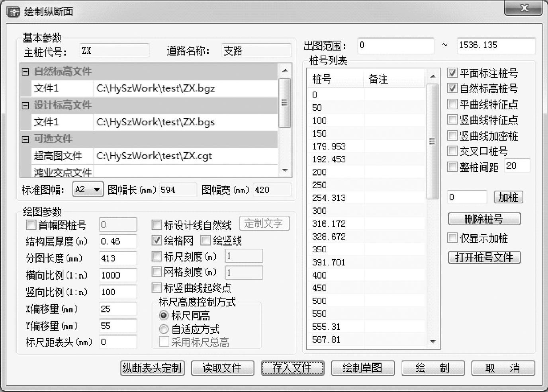Toggle 平面标注桩号 checkbox
The width and height of the screenshot is (548, 392).
(x=452, y=73)
